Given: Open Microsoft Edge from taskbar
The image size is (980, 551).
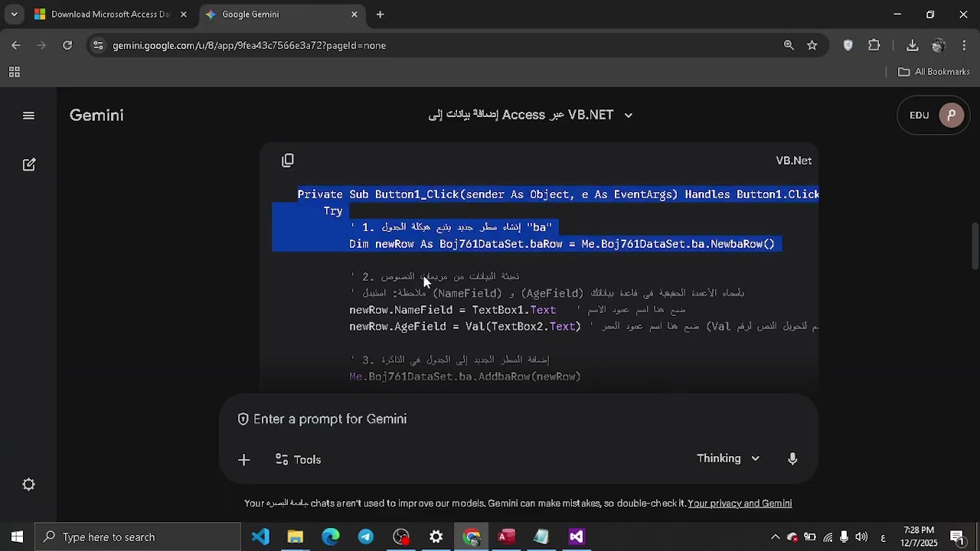Looking at the screenshot, I should coord(331,537).
